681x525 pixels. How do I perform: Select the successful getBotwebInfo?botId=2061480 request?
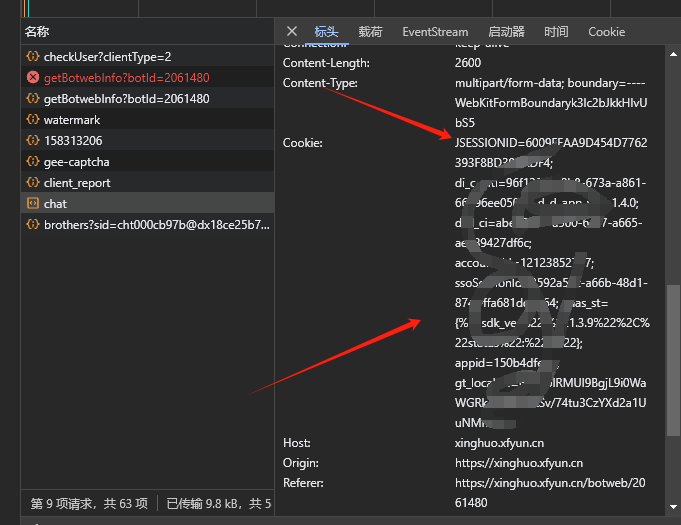[x=126, y=99]
